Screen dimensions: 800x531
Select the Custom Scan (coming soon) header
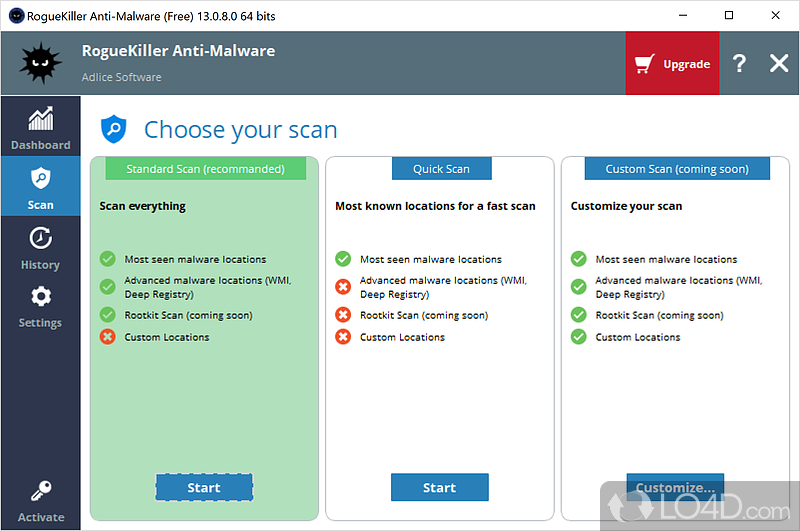[x=677, y=169]
